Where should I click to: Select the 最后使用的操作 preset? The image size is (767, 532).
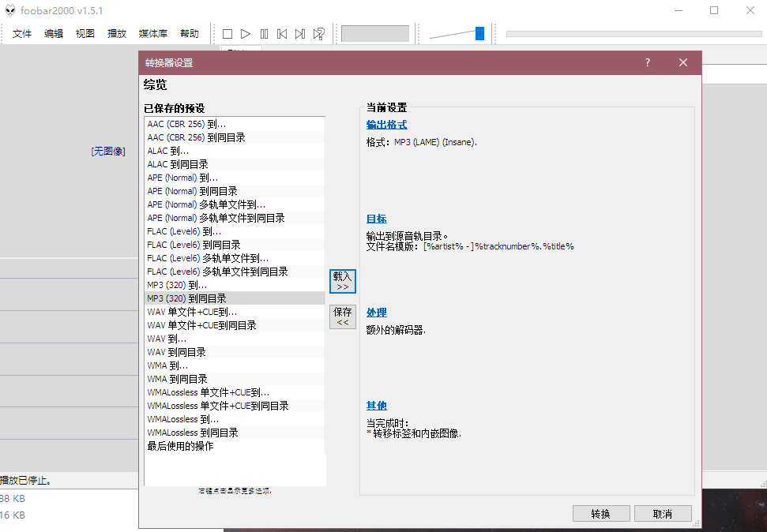(235, 446)
